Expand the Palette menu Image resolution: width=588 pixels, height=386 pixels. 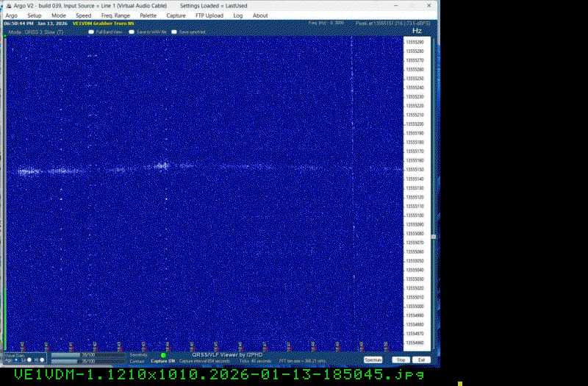coord(148,15)
